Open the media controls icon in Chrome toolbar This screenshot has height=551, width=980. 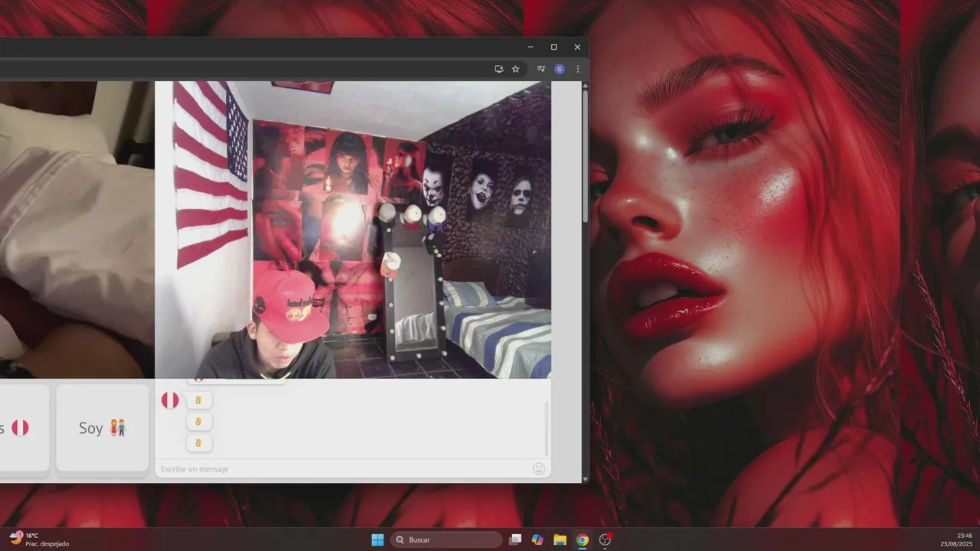(x=541, y=69)
